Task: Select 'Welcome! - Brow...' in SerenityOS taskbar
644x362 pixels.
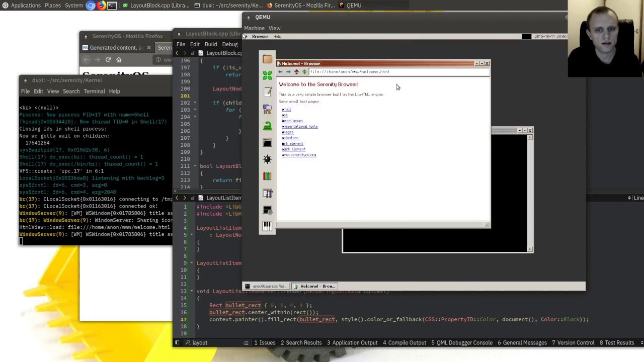Action: click(315, 287)
